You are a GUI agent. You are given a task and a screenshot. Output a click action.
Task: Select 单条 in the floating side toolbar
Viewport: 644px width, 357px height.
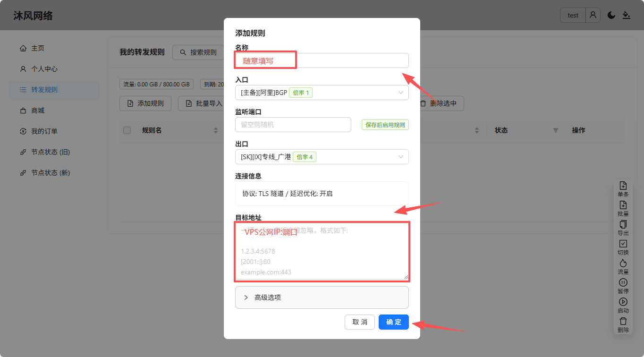[x=623, y=187]
